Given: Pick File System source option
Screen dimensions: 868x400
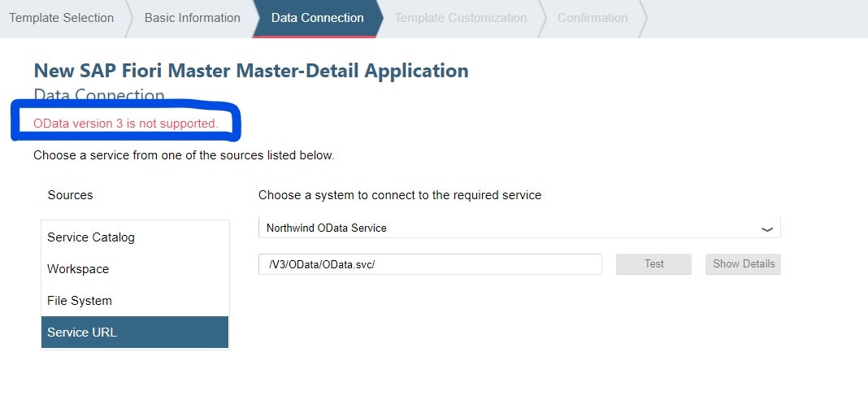Looking at the screenshot, I should tap(135, 300).
